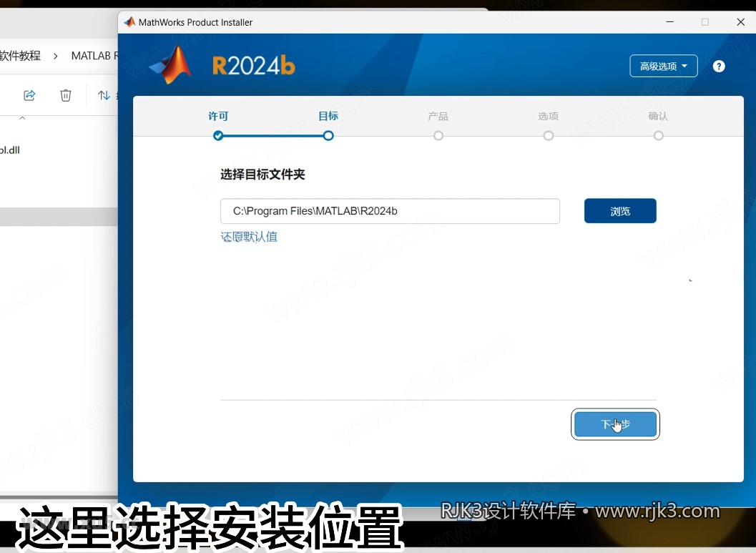Click the 选择目标文件夹 heading
756x553 pixels.
click(x=262, y=174)
